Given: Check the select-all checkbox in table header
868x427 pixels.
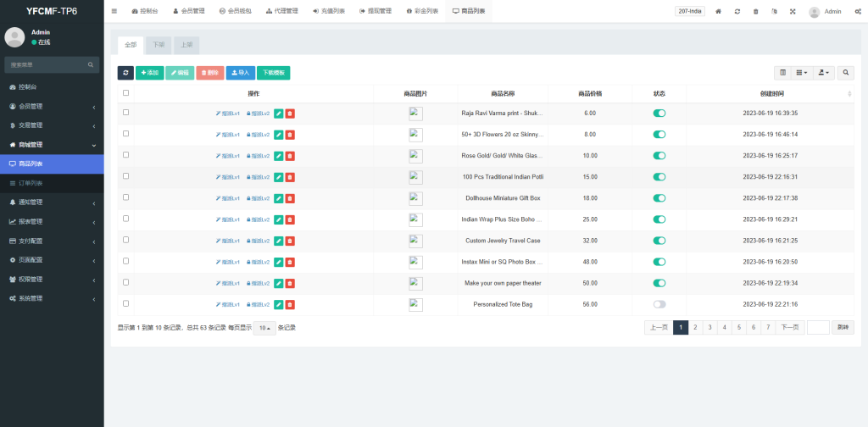Looking at the screenshot, I should [126, 93].
